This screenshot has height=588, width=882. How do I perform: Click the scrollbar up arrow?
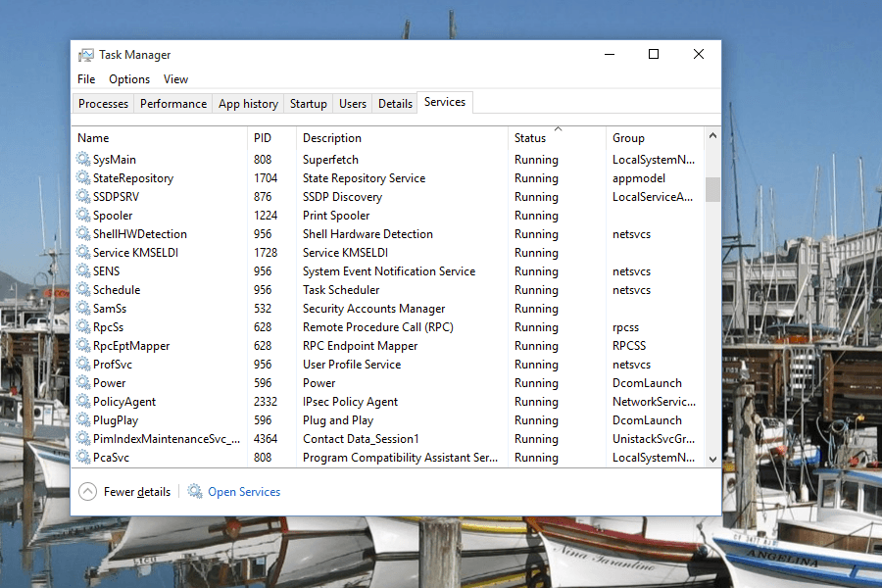(712, 135)
